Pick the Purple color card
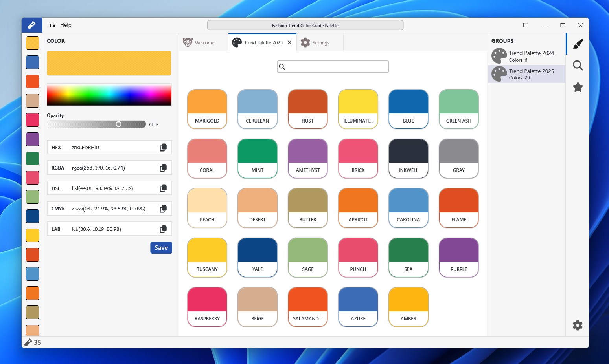Screen dimensions: 609x364 pyautogui.click(x=459, y=258)
